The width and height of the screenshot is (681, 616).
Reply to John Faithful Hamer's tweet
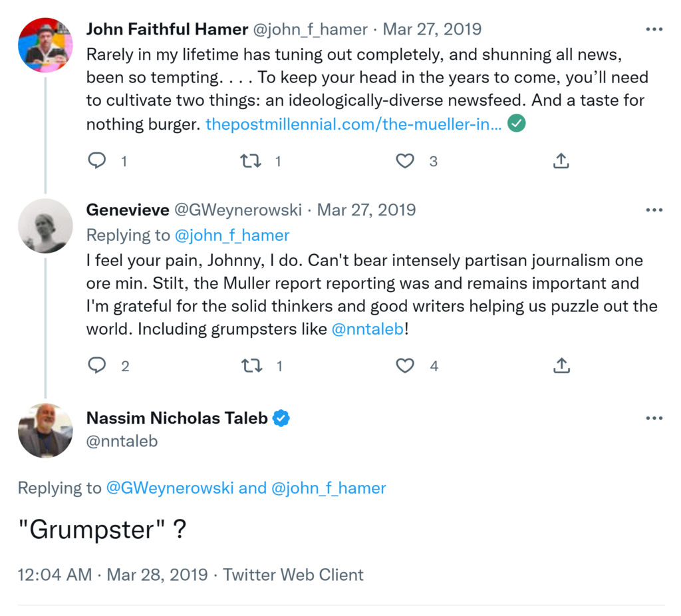coord(97,161)
